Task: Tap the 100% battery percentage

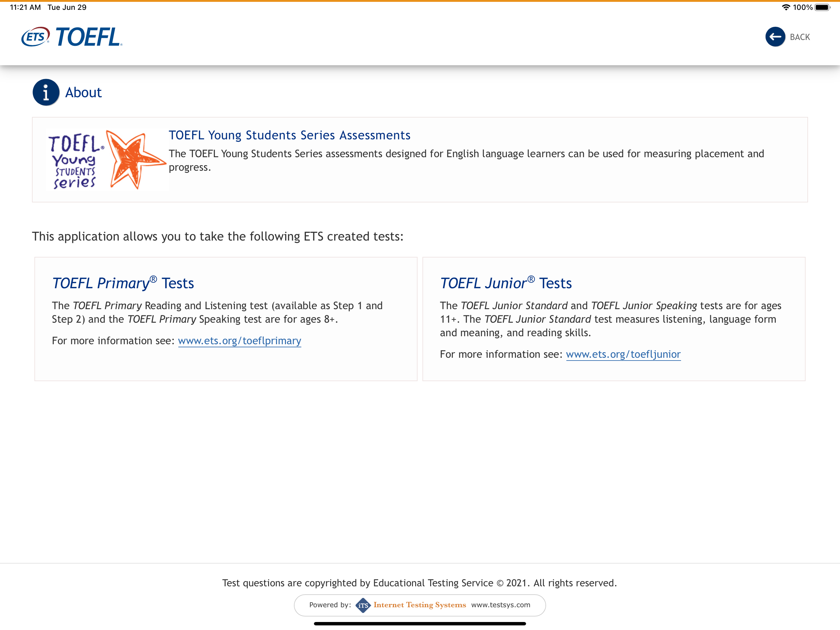Action: click(802, 7)
